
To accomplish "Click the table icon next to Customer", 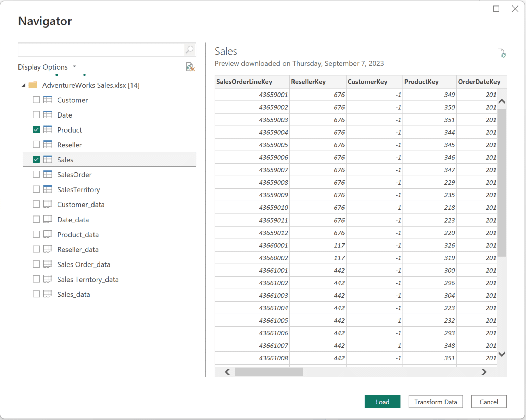I will click(47, 100).
